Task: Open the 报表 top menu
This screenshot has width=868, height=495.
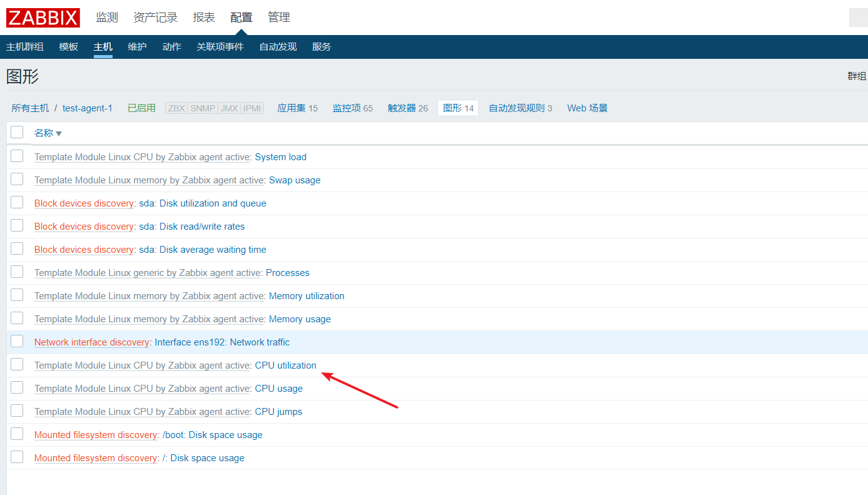Action: [x=204, y=18]
